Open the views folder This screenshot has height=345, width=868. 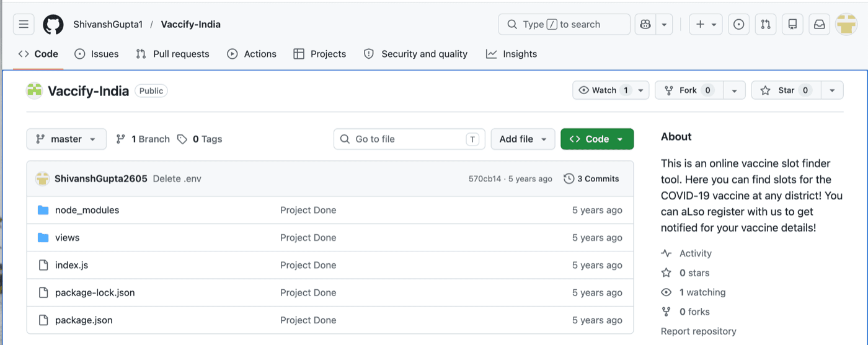(67, 237)
